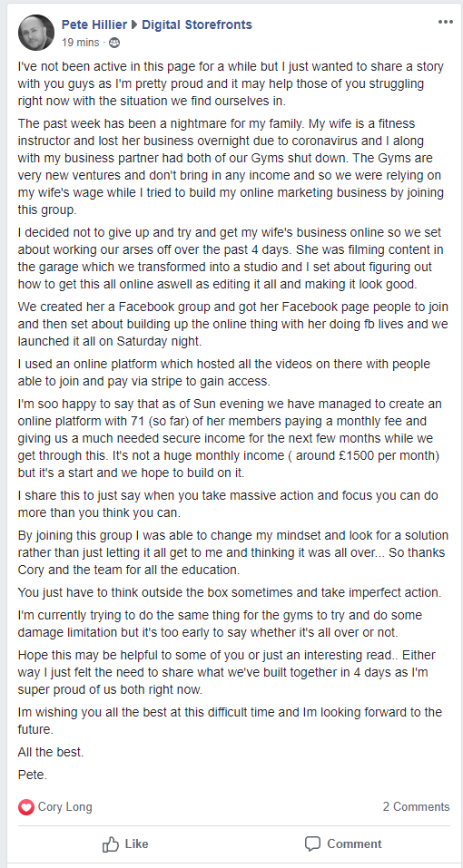Open Pete Hillier's profile picture

click(36, 33)
